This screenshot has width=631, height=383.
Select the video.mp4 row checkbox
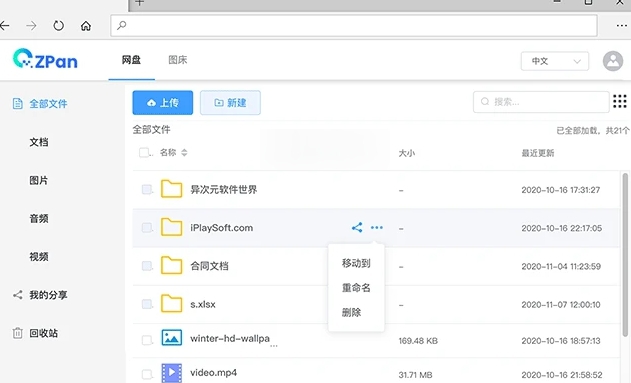tap(147, 375)
